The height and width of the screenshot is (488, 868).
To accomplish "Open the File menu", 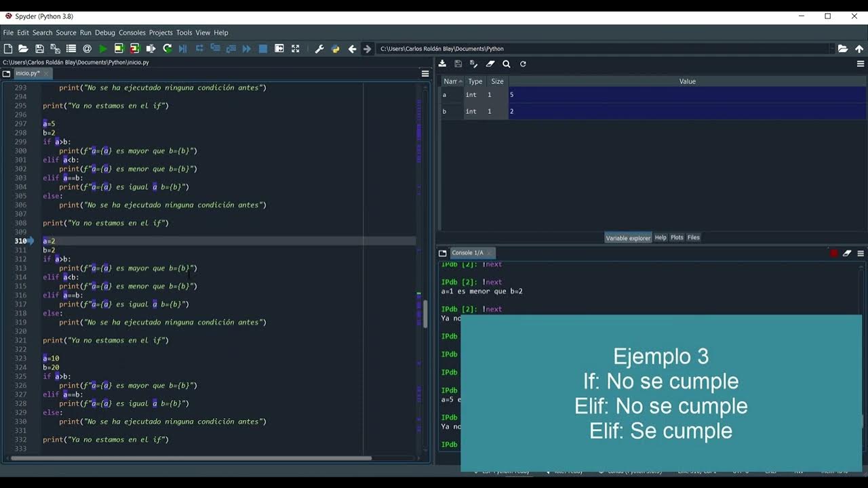I will click(8, 33).
